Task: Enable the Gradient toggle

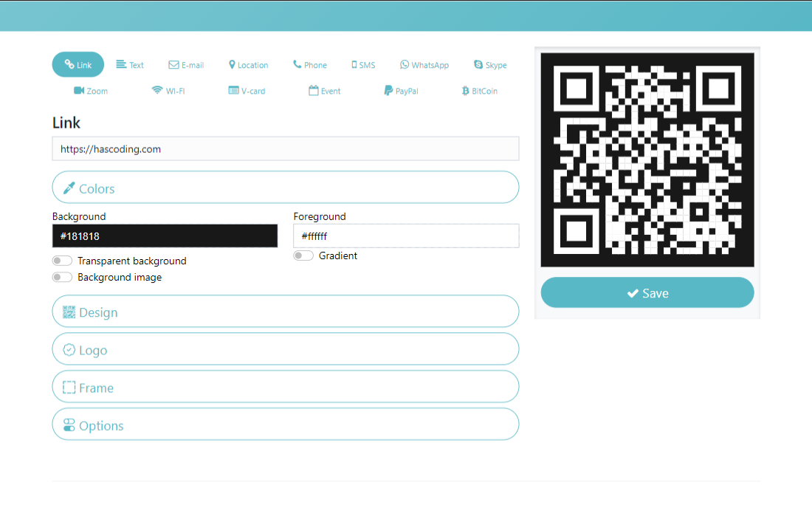Action: (x=303, y=255)
